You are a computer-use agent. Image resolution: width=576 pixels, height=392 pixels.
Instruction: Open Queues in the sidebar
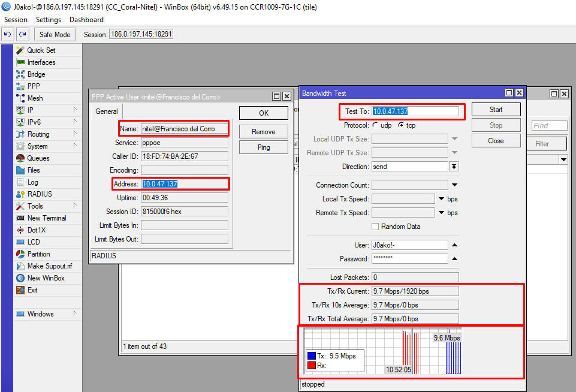click(x=38, y=158)
